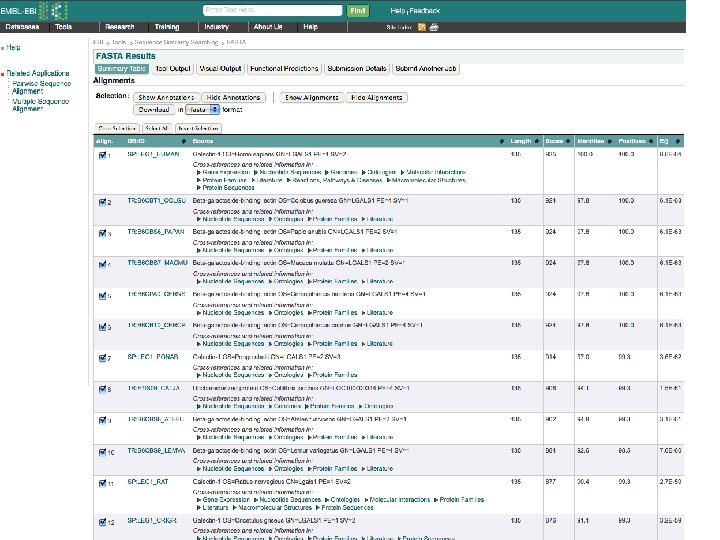The width and height of the screenshot is (720, 540).
Task: Sort by the Identities column arrow icon
Action: [610, 141]
